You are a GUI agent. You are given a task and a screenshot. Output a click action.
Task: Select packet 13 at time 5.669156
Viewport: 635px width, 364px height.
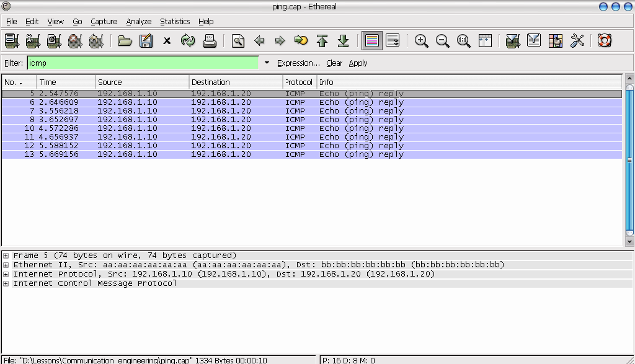pyautogui.click(x=312, y=154)
